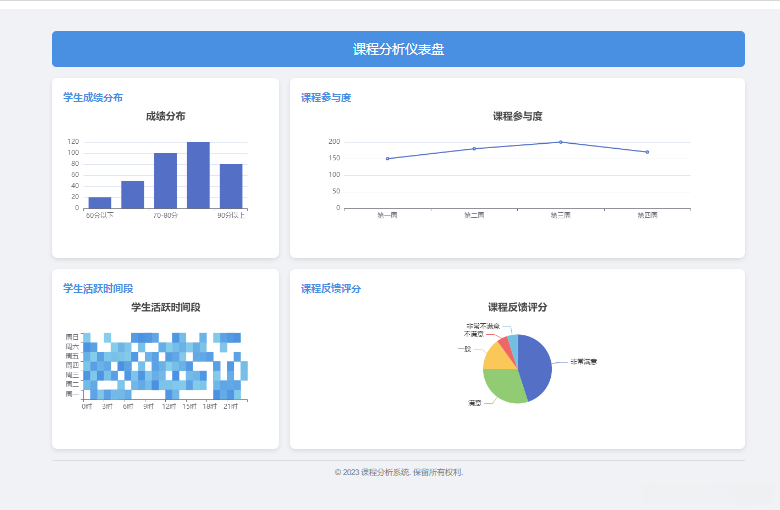Click the bold 课程参与度 line chart title
The image size is (780, 510).
click(x=517, y=116)
